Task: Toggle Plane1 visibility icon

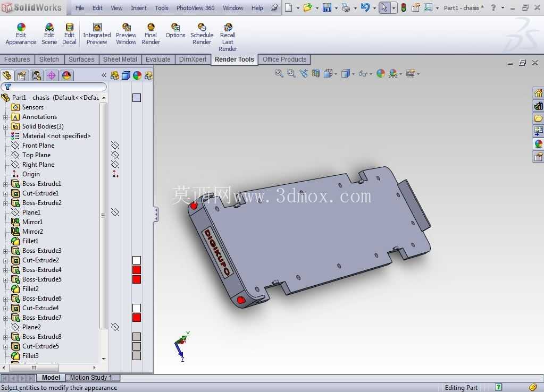Action: click(115, 212)
